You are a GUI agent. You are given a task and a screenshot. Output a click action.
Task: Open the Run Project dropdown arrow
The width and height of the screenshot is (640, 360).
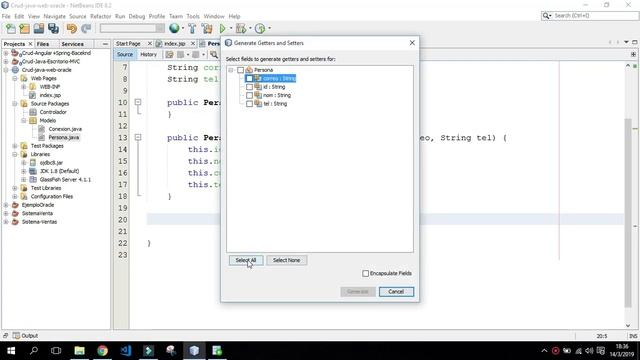point(231,29)
